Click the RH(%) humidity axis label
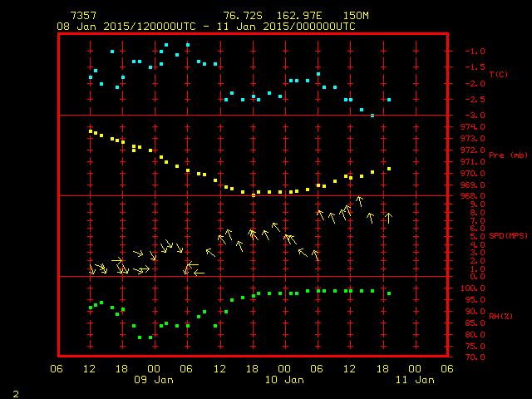The width and height of the screenshot is (532, 399). [x=500, y=314]
